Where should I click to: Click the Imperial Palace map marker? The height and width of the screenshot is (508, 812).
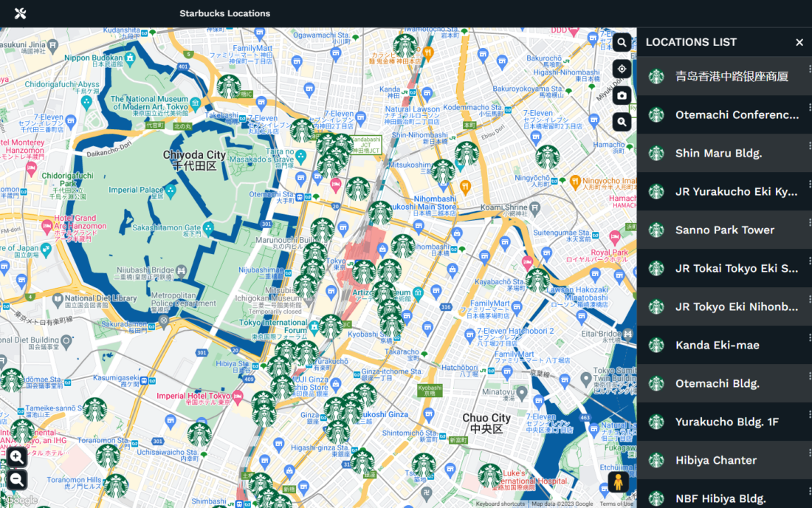(171, 190)
